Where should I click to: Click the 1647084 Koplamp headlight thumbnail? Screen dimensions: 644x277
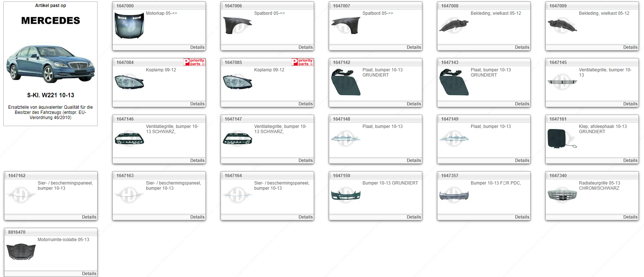129,82
